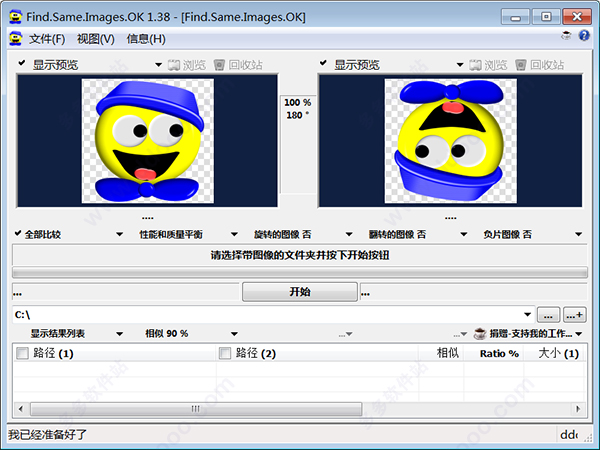The width and height of the screenshot is (600, 450).
Task: Click the app icon in the title bar
Action: tap(16, 17)
